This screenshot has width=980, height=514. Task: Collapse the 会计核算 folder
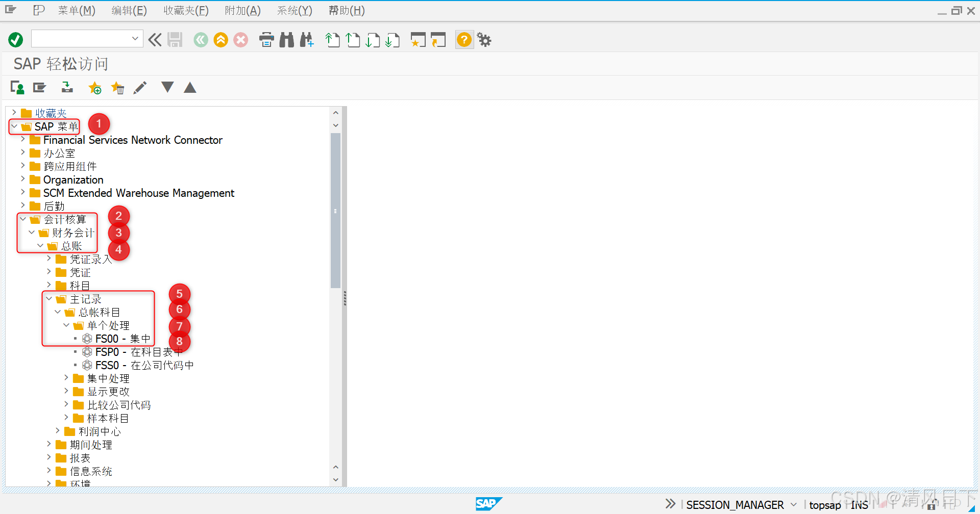coord(23,219)
